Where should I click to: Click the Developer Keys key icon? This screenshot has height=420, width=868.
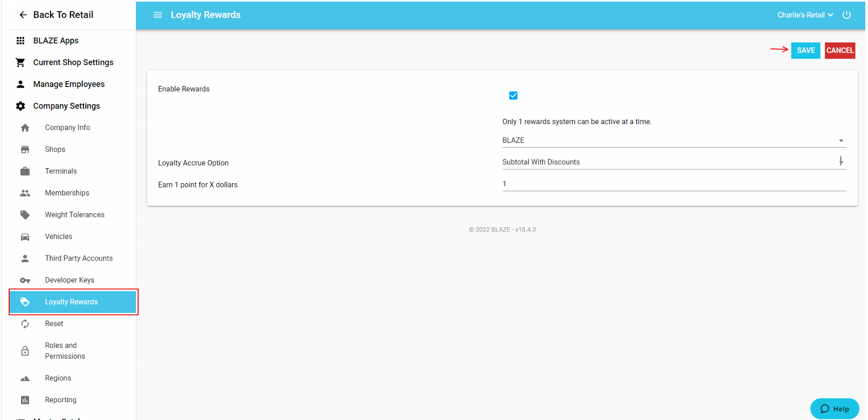25,280
